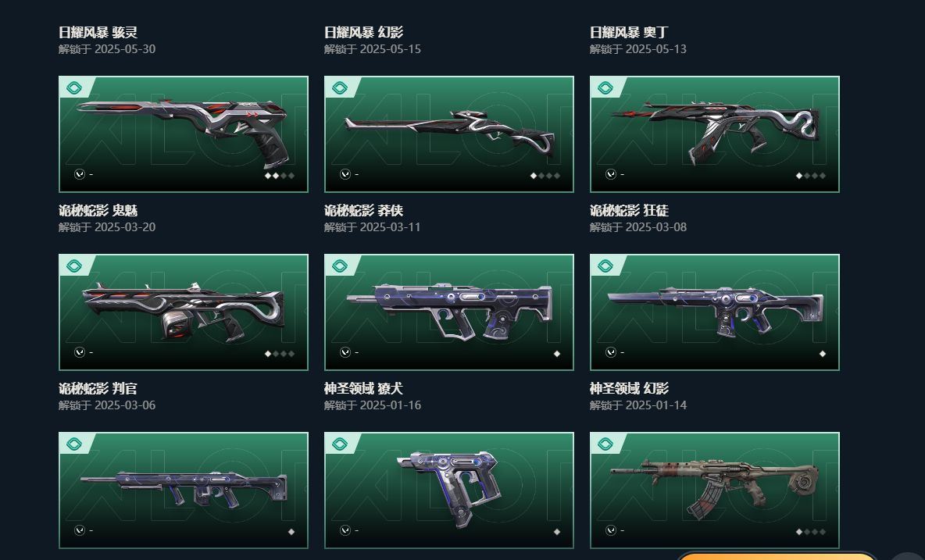Open the 诡秘蛇影 狂徒 skin thumbnail
Image resolution: width=925 pixels, height=560 pixels.
pyautogui.click(x=714, y=134)
